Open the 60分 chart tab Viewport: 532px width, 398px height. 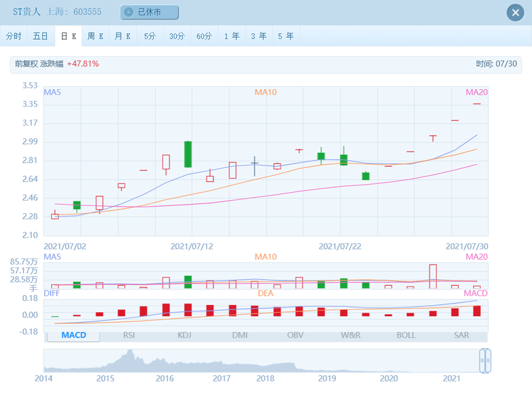coord(204,36)
